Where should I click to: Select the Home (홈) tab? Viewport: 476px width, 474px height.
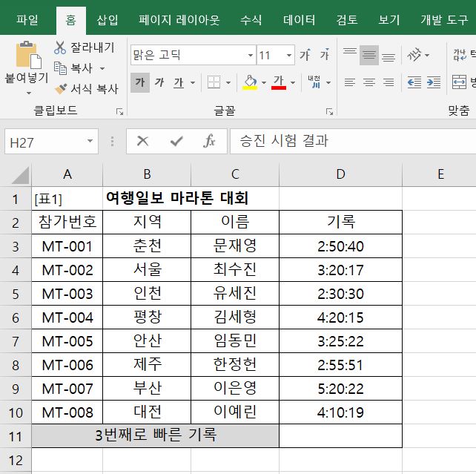point(70,20)
